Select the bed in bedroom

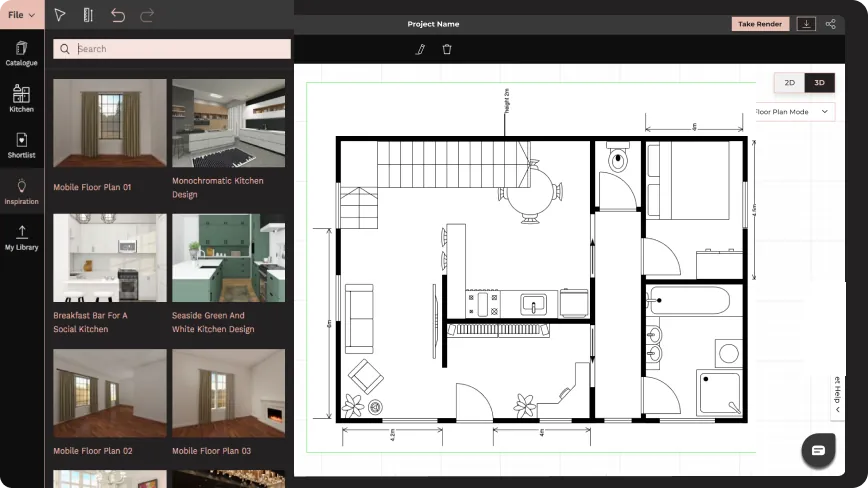(689, 180)
